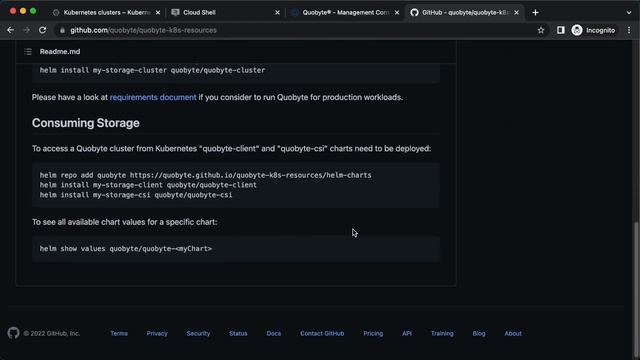This screenshot has height=360, width=640.
Task: Open the Pricing footer link
Action: pos(373,333)
